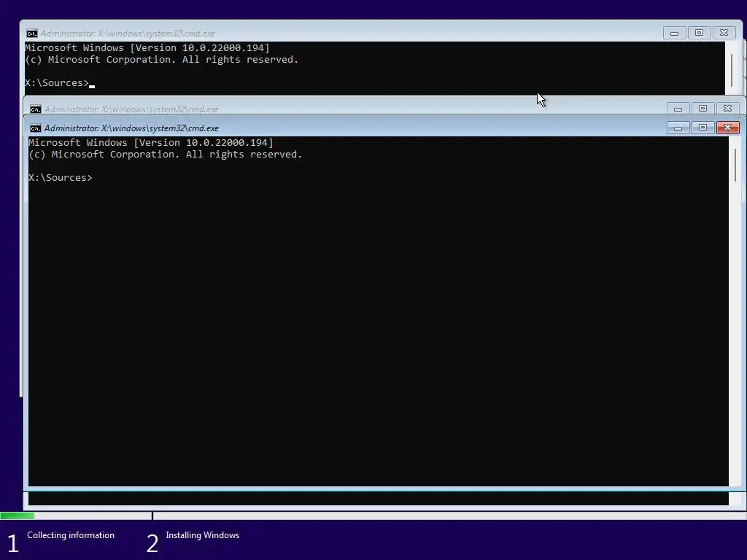Click the green setup progress bar
The image size is (747, 560).
pos(18,516)
